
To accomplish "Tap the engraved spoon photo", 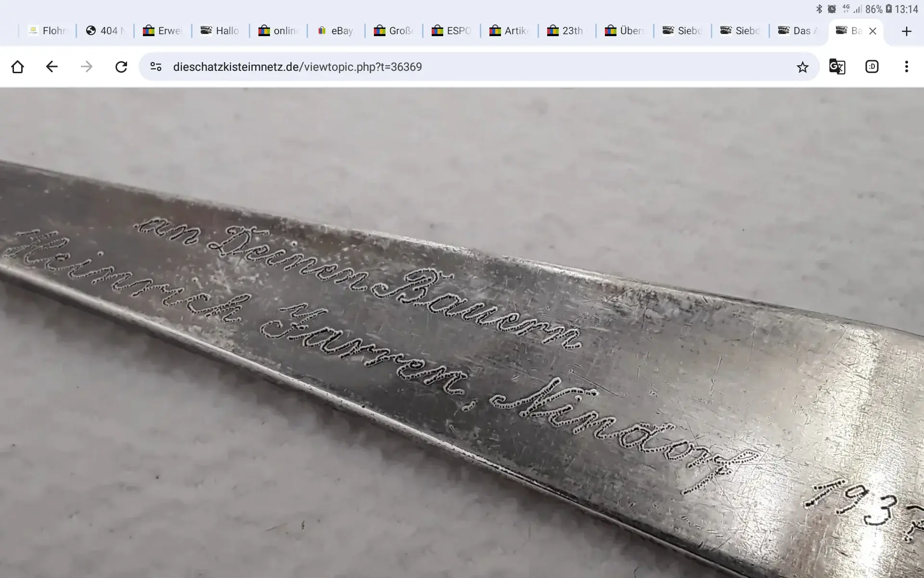I will pyautogui.click(x=462, y=333).
